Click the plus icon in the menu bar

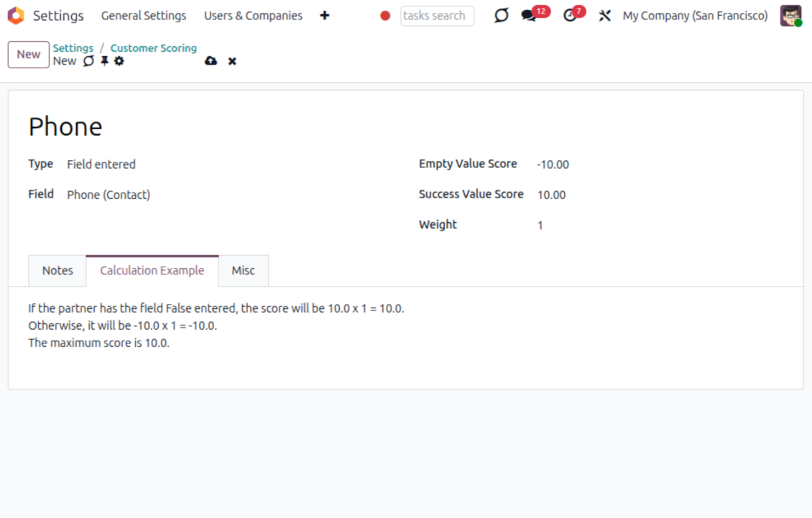pos(325,16)
